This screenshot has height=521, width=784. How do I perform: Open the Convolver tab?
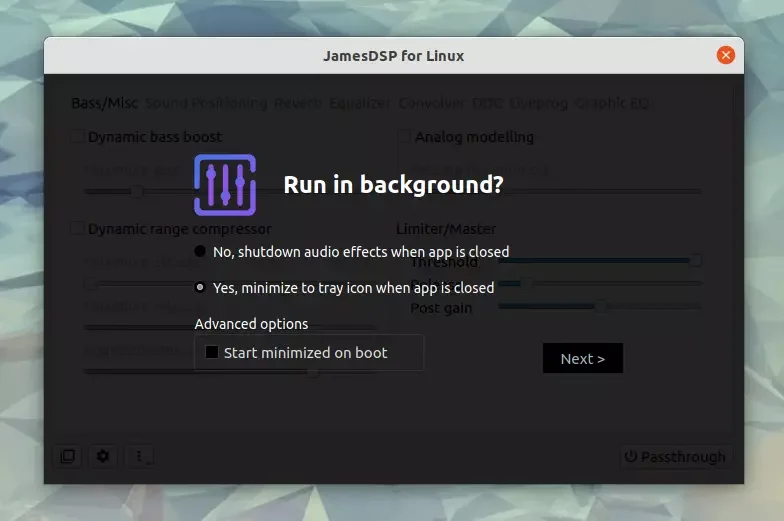432,103
